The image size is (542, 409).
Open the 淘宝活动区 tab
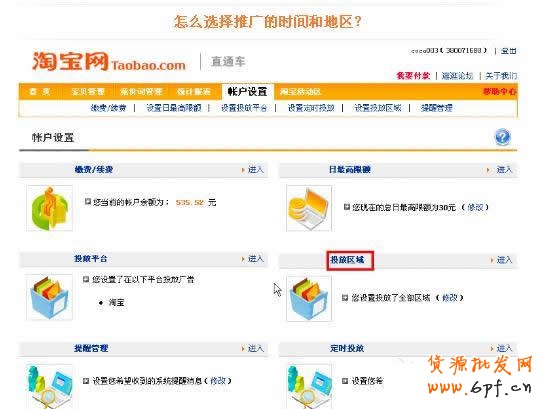point(301,92)
